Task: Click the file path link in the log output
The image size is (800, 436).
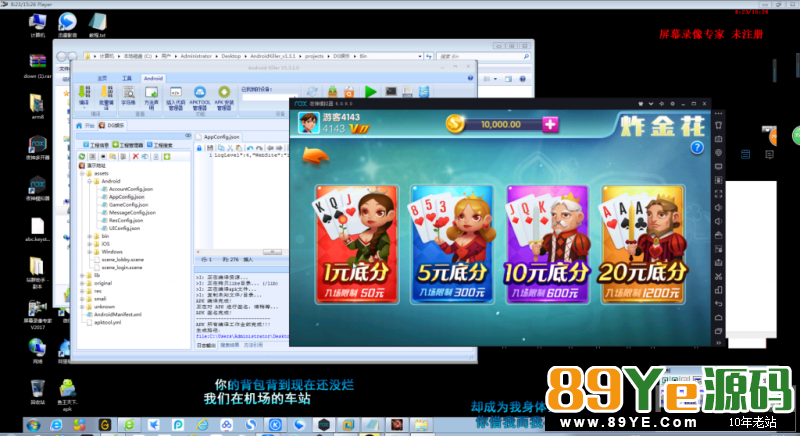Action: click(242, 336)
